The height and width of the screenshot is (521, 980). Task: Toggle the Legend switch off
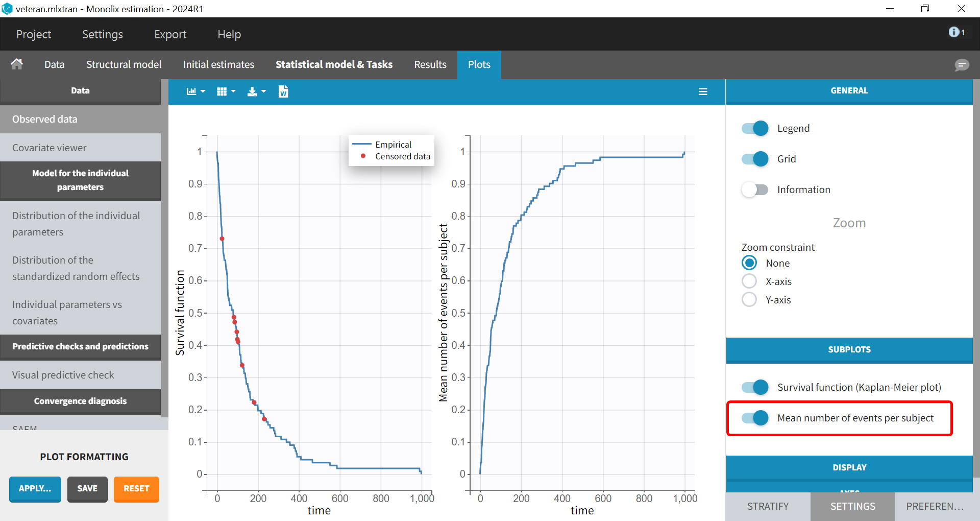[x=755, y=128]
